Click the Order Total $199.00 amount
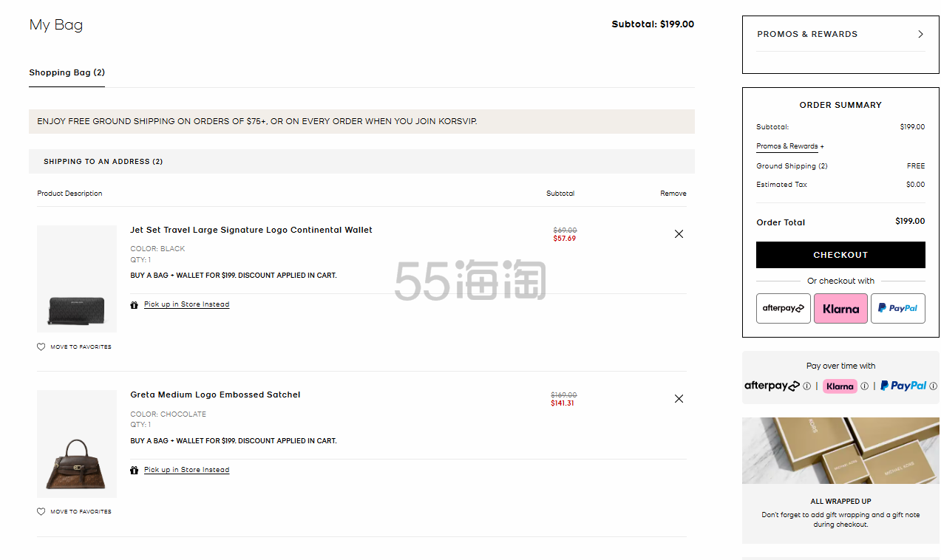The image size is (941, 560). tap(910, 221)
